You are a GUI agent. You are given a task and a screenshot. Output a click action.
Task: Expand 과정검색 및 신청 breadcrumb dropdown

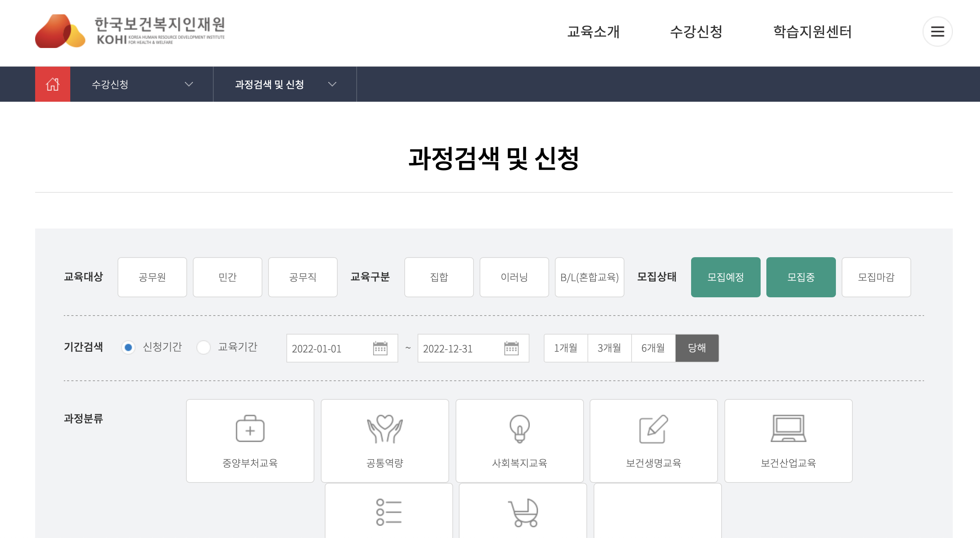point(285,84)
